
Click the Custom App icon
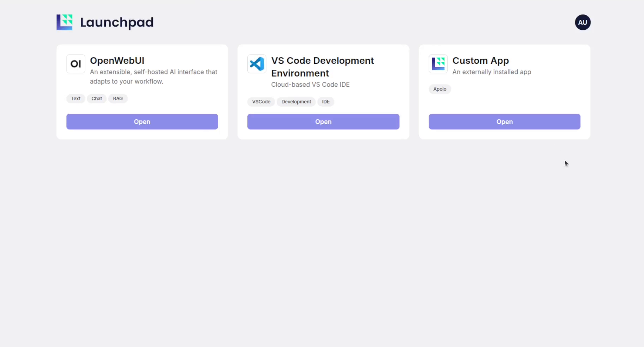pos(438,64)
